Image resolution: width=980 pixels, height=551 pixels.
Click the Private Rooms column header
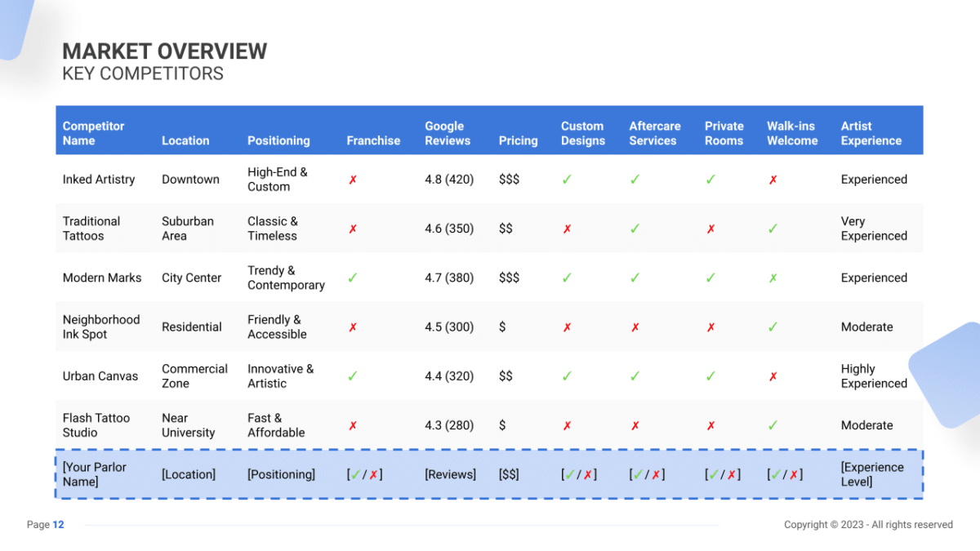coord(724,133)
